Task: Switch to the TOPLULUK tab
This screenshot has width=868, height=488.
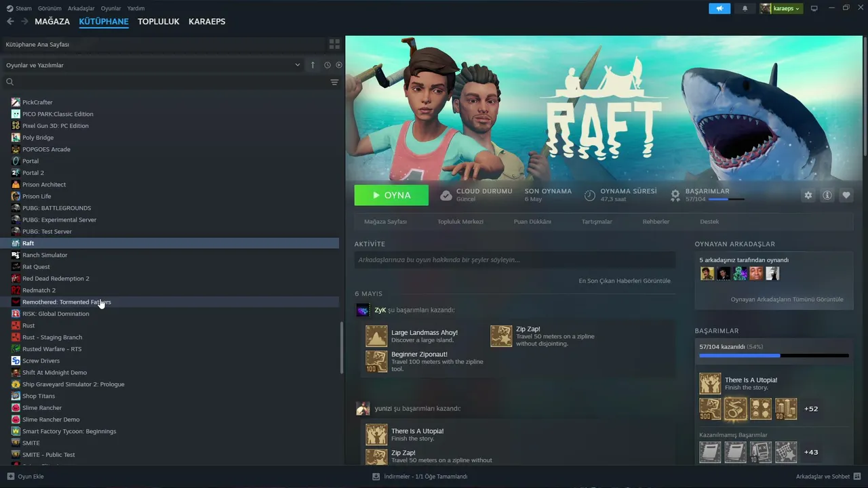Action: (159, 22)
